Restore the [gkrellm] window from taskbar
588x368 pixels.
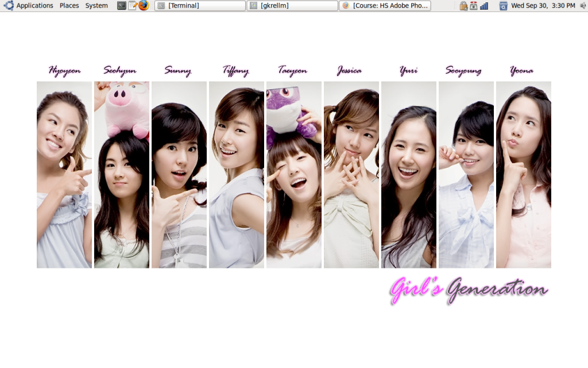pyautogui.click(x=292, y=6)
